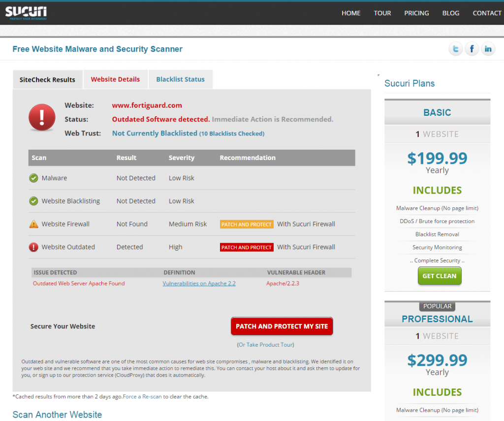Open Vulnerabilities on Apache 2.2 link
504x421 pixels.
pyautogui.click(x=199, y=283)
